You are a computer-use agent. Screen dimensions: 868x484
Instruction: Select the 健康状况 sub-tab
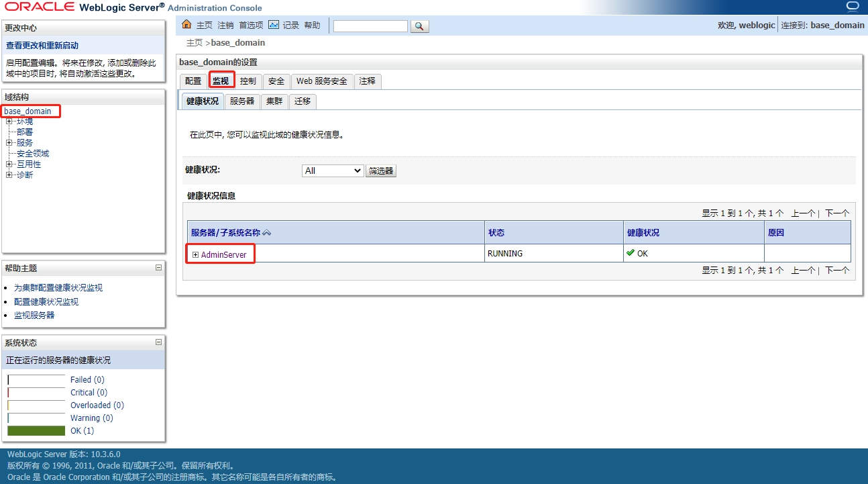point(203,101)
